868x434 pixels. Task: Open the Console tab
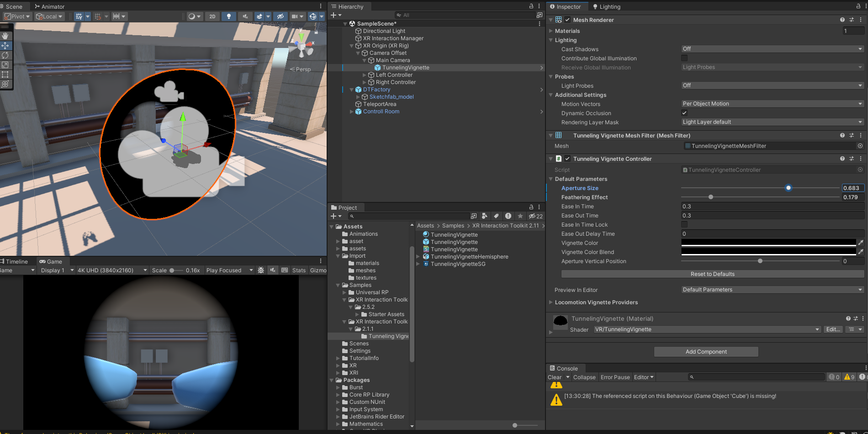[564, 368]
